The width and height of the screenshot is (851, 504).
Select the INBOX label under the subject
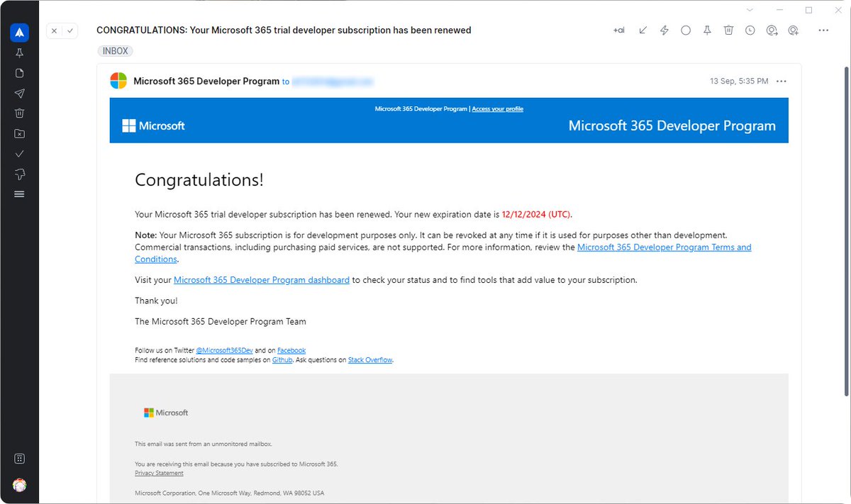[x=114, y=50]
